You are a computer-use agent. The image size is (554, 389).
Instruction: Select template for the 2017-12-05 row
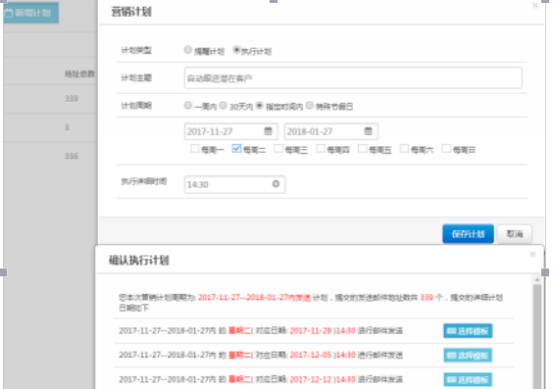click(468, 355)
